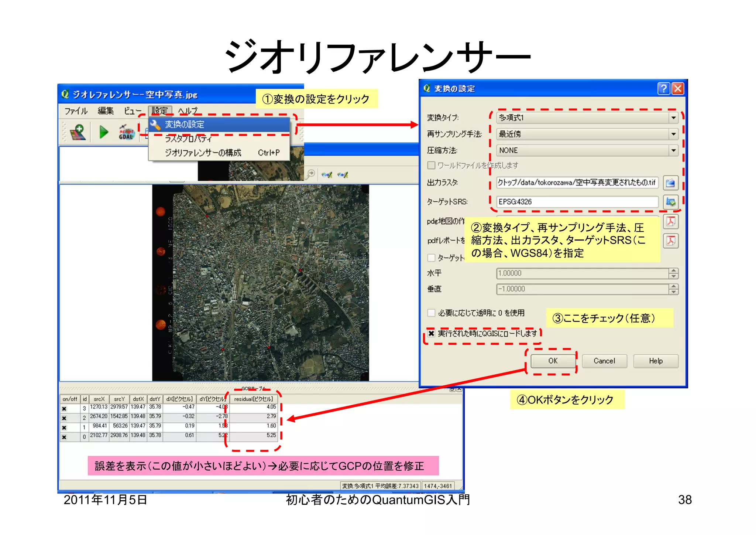756x535 pixels.
Task: Click the dialog's question mark help icon
Action: pyautogui.click(x=663, y=89)
